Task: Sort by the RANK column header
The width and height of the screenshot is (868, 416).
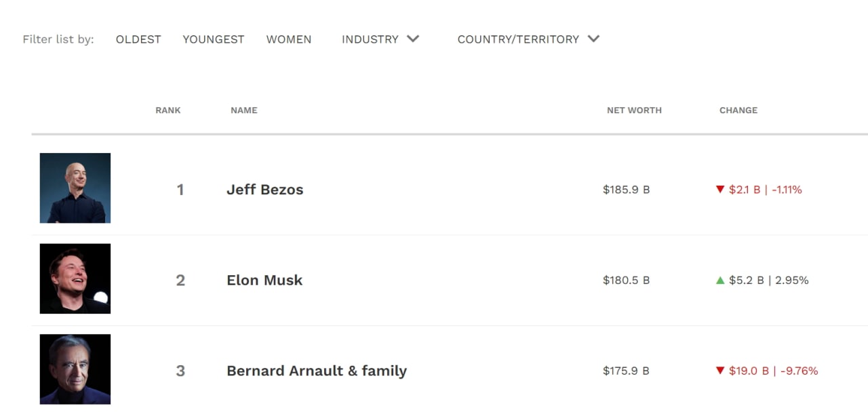Action: 168,110
